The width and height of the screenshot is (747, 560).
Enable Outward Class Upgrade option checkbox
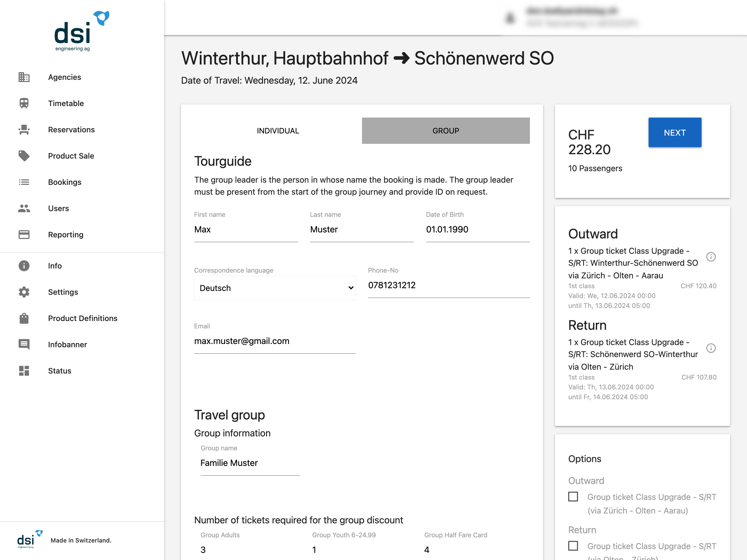click(x=573, y=497)
